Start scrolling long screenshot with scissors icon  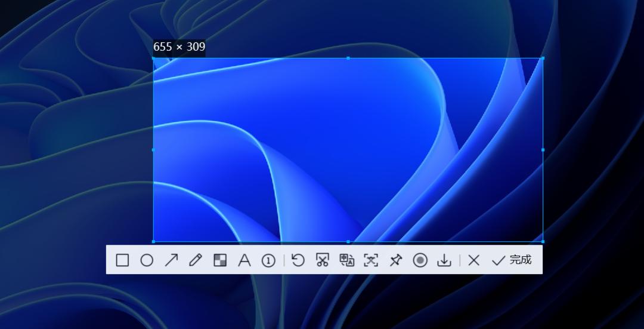point(322,260)
